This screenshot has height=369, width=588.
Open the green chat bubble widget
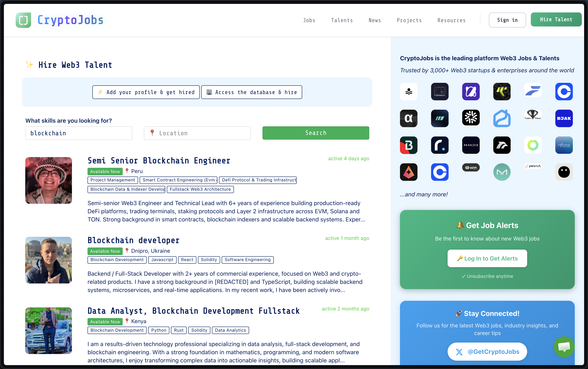[x=564, y=347]
